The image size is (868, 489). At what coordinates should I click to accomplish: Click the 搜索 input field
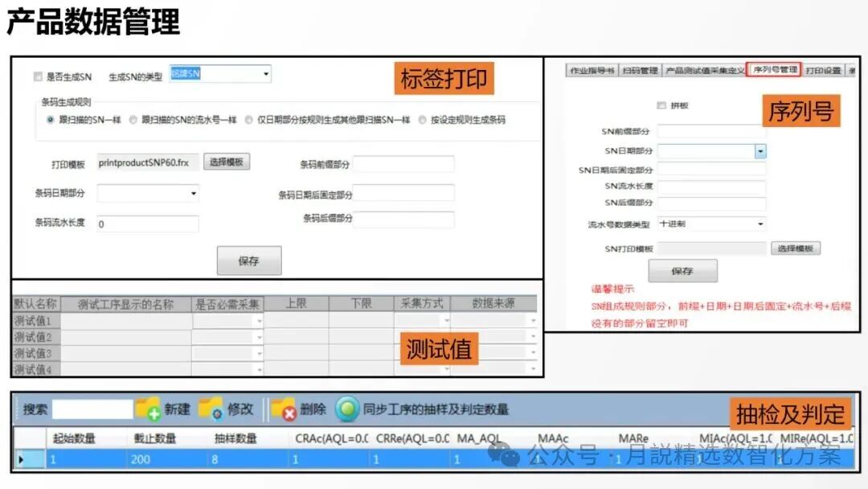pos(92,409)
